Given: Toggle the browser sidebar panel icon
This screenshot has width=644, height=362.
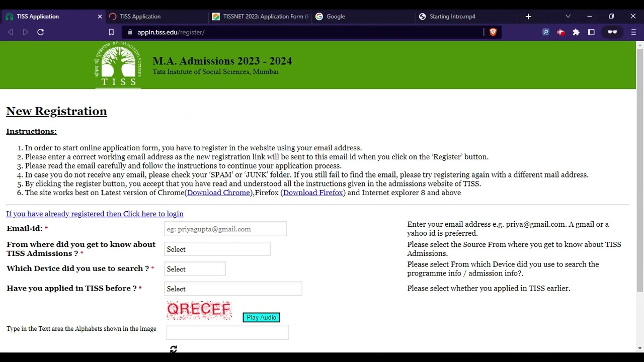Looking at the screenshot, I should point(591,32).
